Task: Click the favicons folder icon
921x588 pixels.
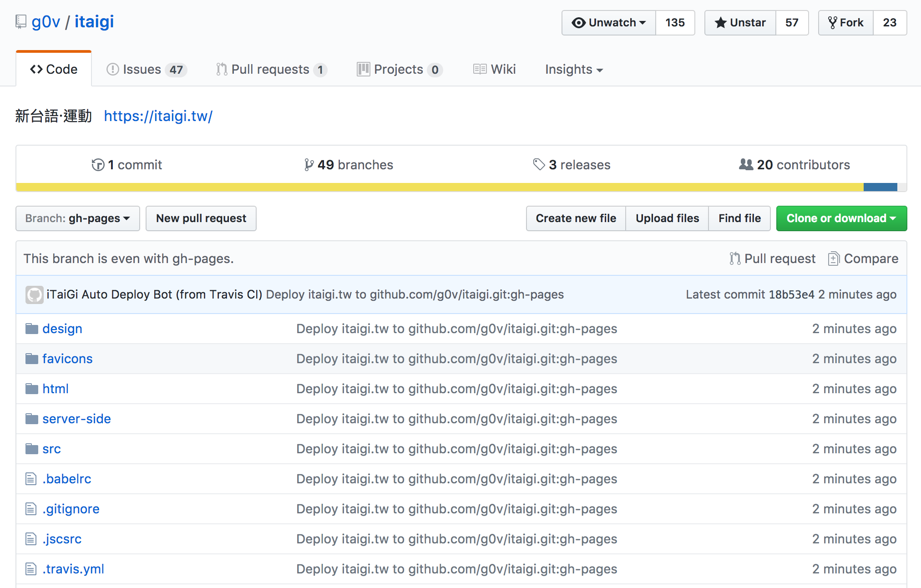Action: coord(32,359)
